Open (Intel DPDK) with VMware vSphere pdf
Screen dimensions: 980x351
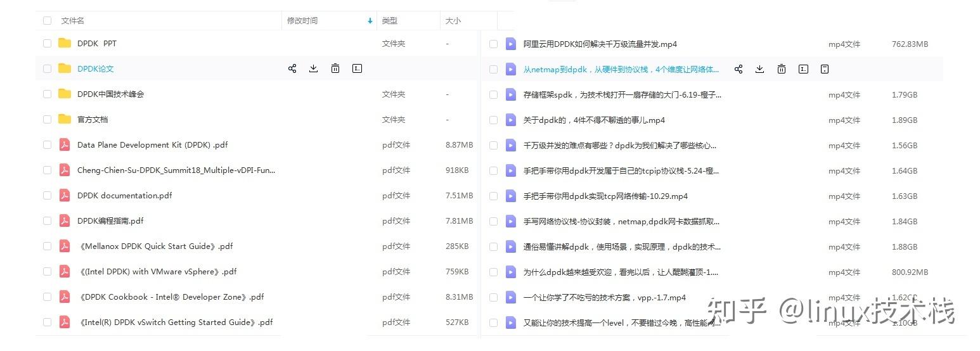click(x=157, y=271)
